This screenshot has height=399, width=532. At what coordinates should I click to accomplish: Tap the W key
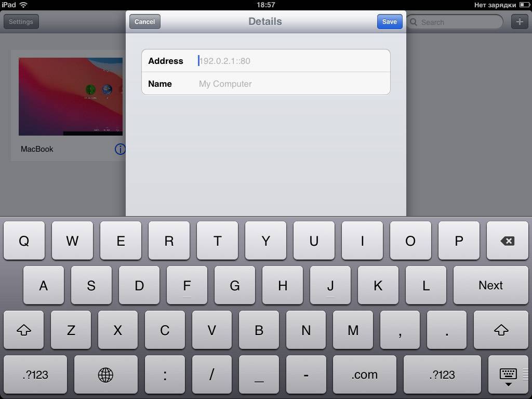(72, 241)
